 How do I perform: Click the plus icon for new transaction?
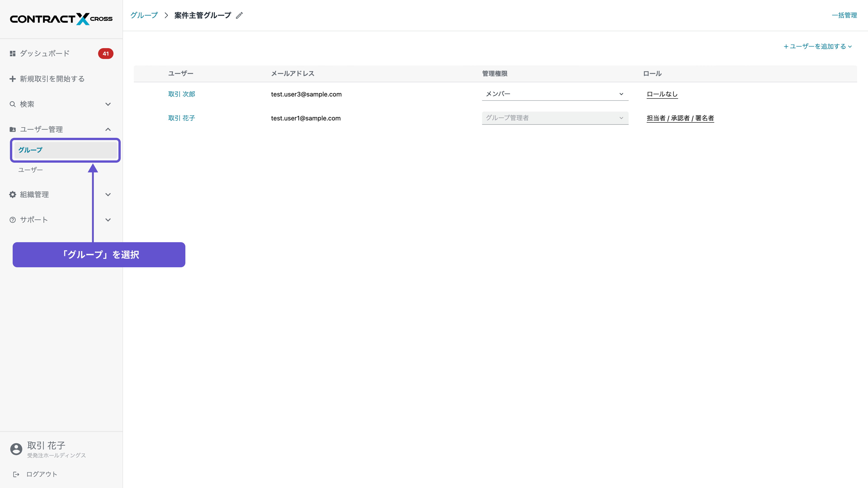(x=12, y=79)
